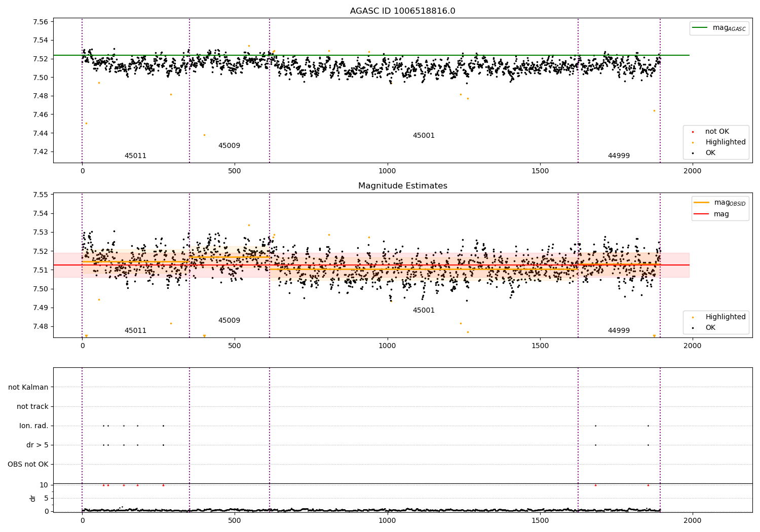
Task: Click the 'Ion. rad.' row label
Action: [34, 426]
